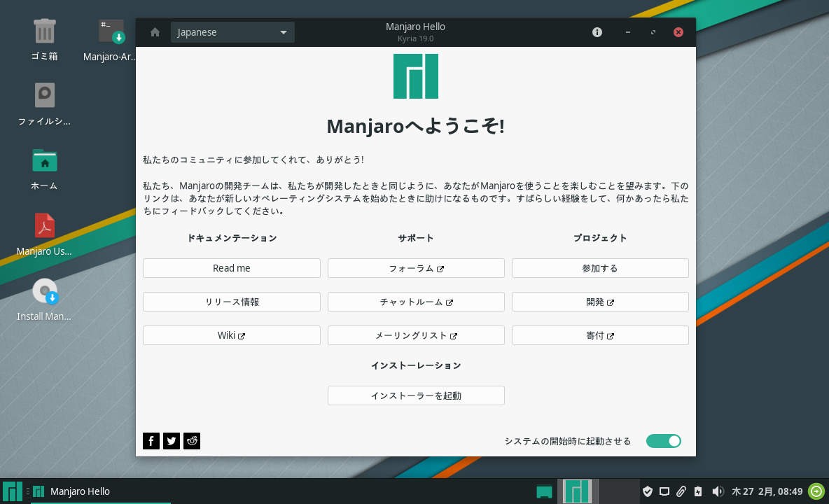Click インストーラーを起動 launch installer button
829x504 pixels.
416,395
